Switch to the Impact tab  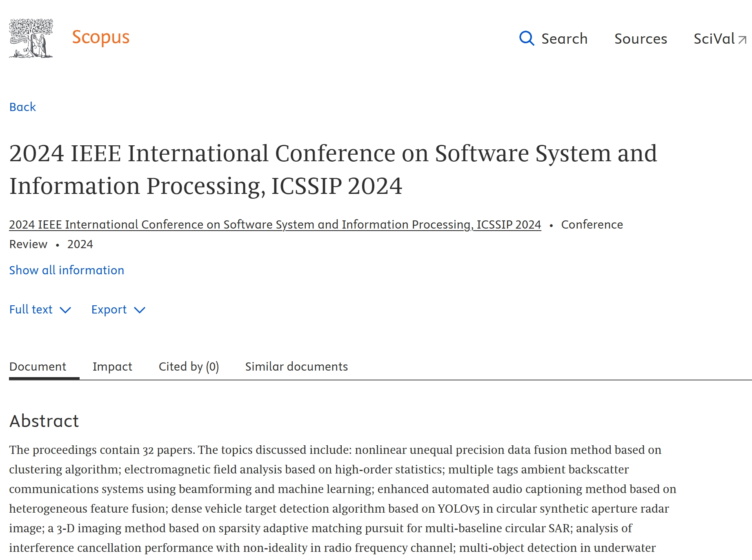(112, 367)
